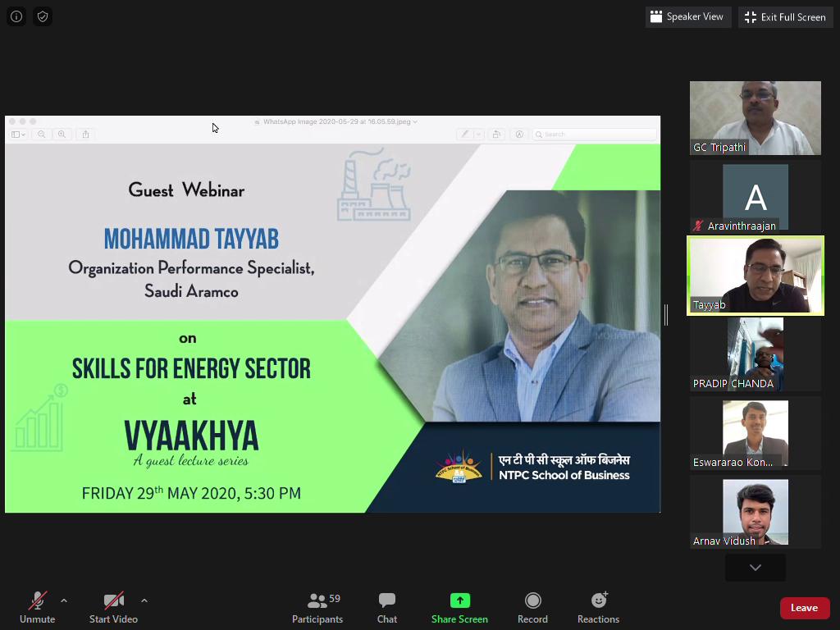Start recording with the Record icon

532,608
